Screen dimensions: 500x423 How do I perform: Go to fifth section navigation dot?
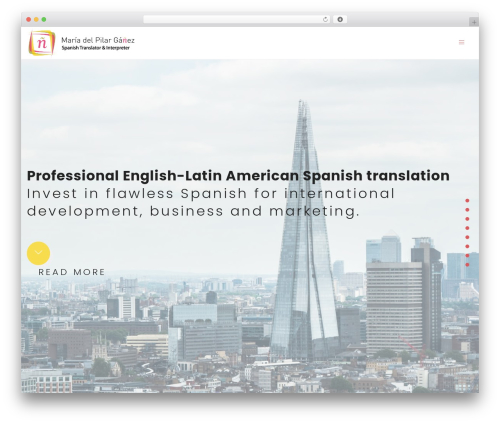point(467,237)
